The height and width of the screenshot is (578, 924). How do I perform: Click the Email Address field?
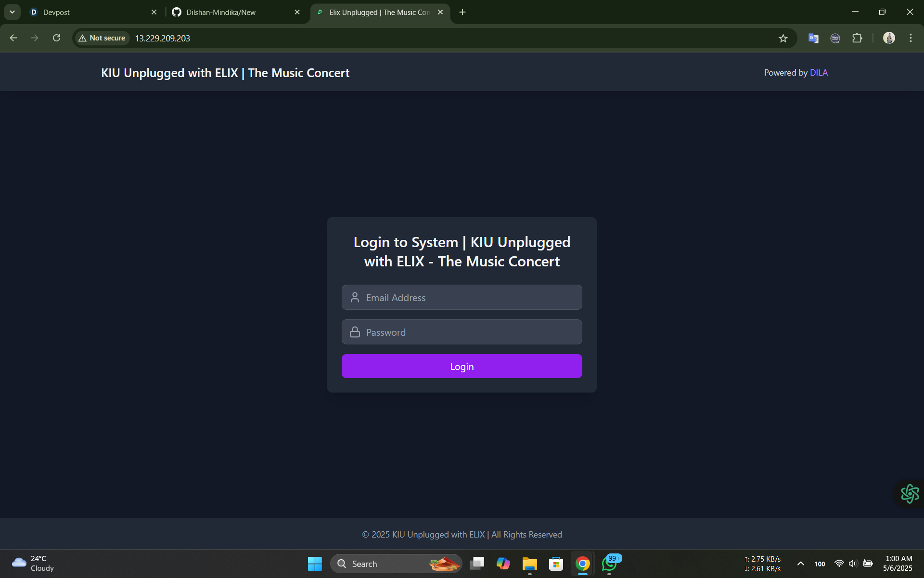[462, 298]
